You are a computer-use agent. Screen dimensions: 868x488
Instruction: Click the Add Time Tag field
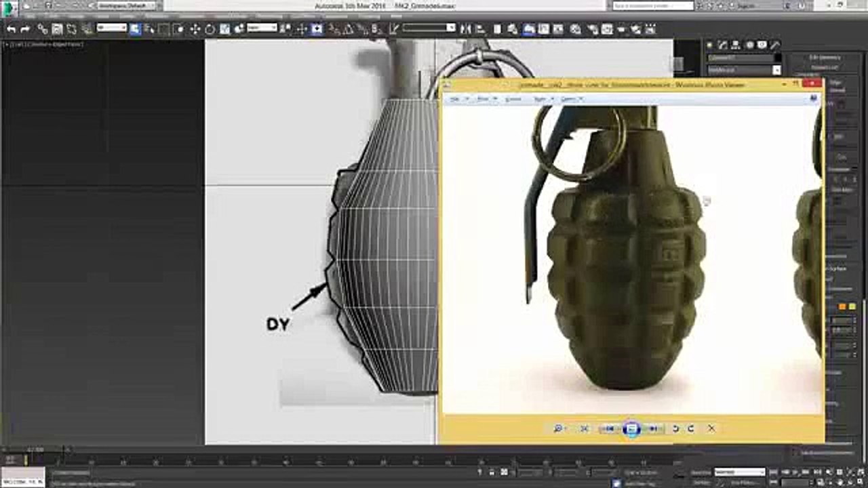point(641,483)
